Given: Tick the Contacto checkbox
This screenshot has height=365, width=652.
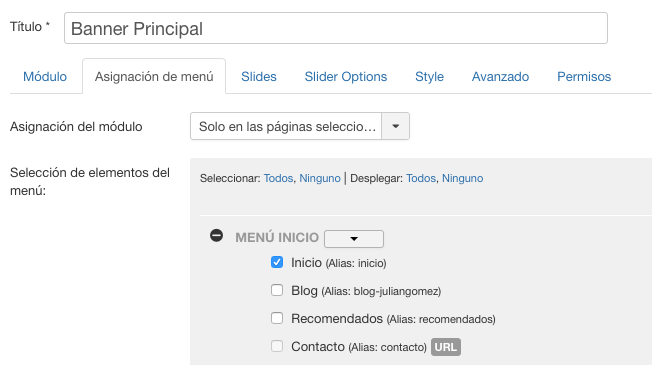Looking at the screenshot, I should coord(277,346).
